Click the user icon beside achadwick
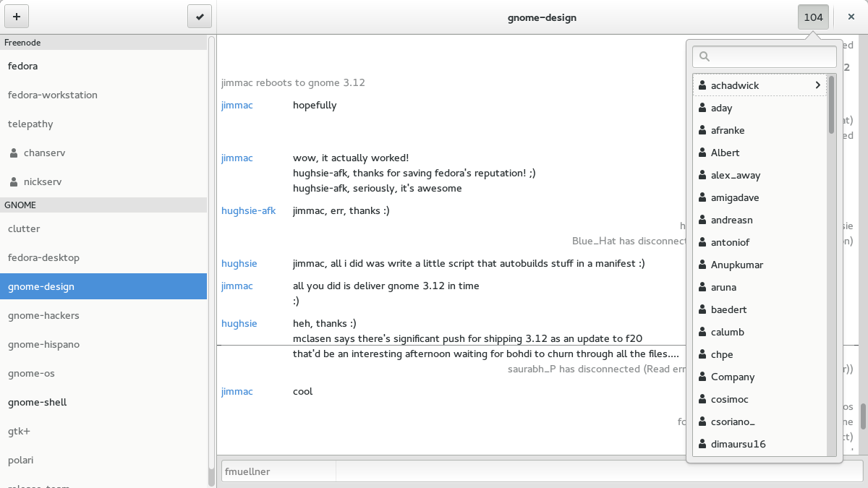Screen dimensions: 868x488 pyautogui.click(x=702, y=85)
